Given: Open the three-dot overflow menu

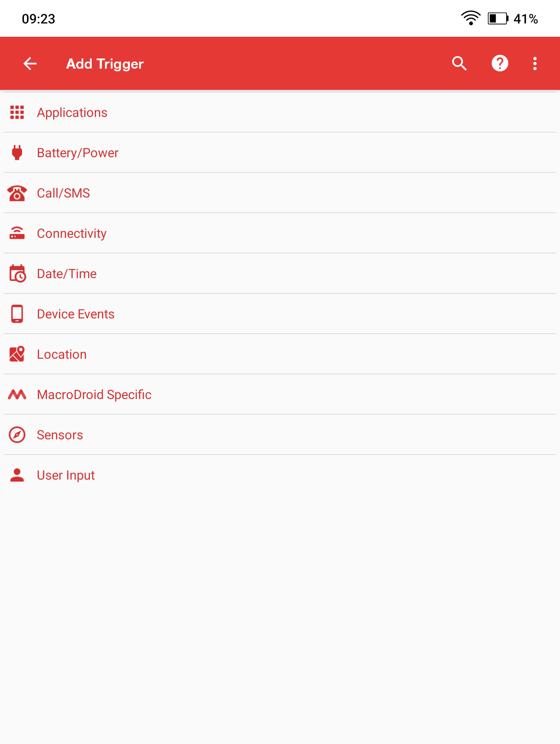Looking at the screenshot, I should click(x=535, y=64).
